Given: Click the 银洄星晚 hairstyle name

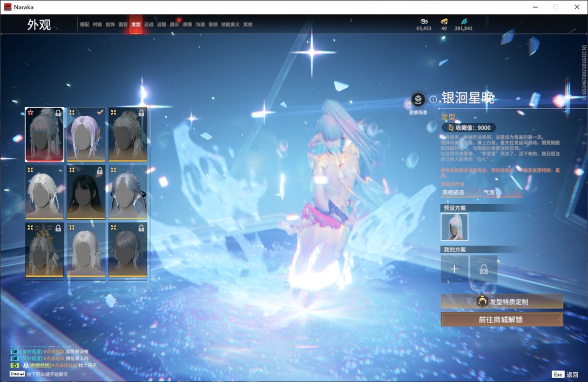Looking at the screenshot, I should click(468, 98).
